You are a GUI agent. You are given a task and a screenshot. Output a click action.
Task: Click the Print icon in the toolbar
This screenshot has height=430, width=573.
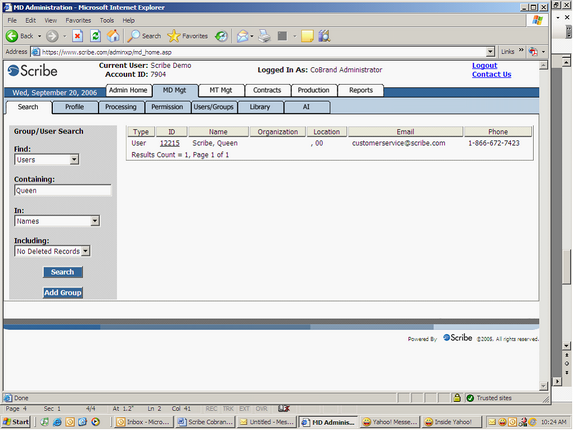pos(264,36)
